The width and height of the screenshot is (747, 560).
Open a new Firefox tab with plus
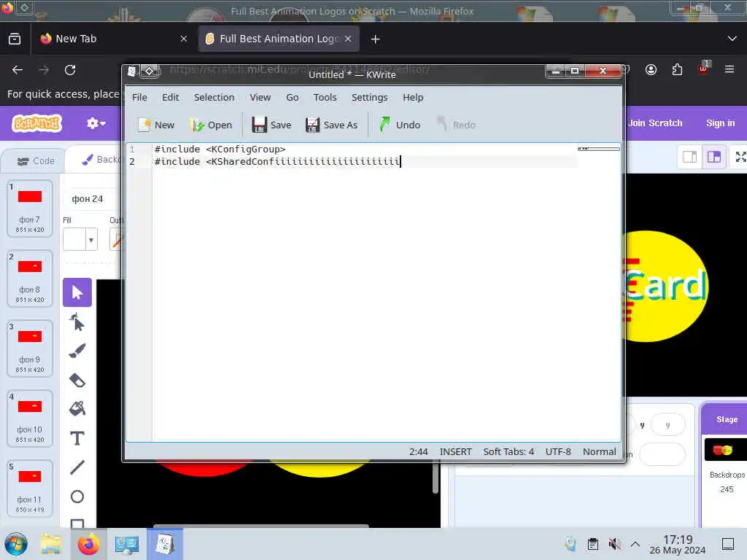point(376,39)
